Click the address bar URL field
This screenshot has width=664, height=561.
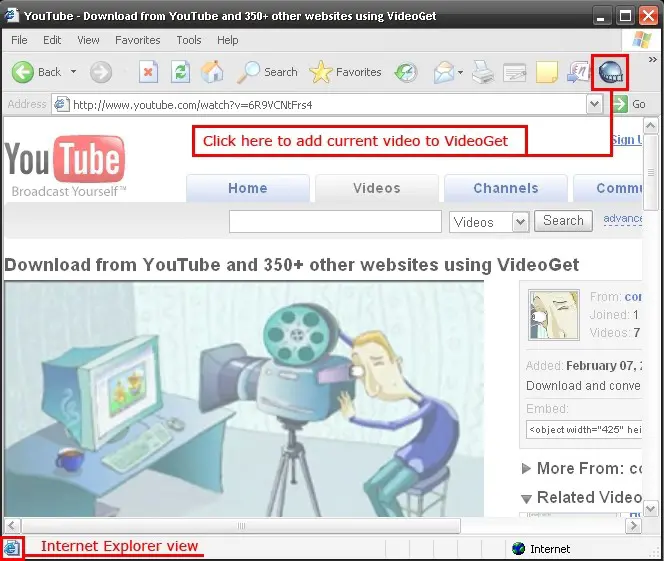pos(326,105)
